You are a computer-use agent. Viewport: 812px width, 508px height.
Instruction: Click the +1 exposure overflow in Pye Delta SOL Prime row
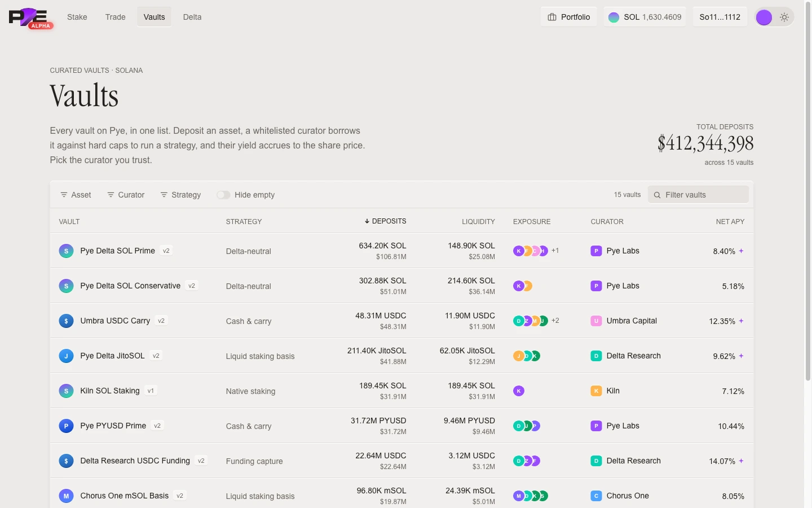pos(555,251)
